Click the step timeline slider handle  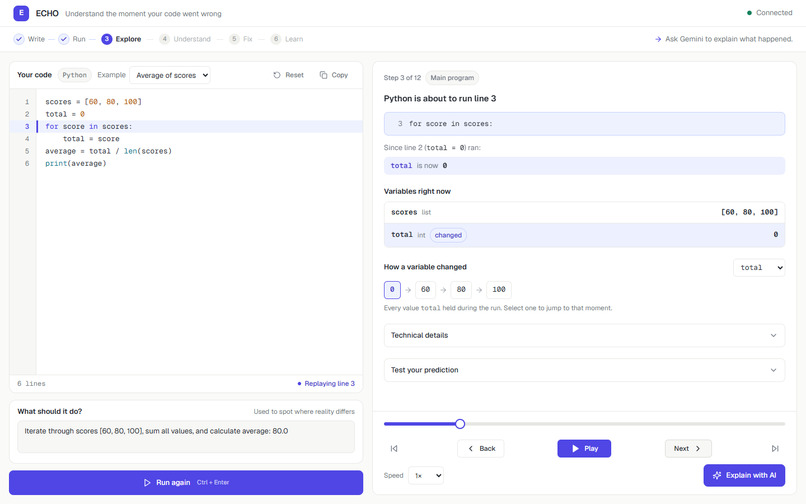[460, 424]
